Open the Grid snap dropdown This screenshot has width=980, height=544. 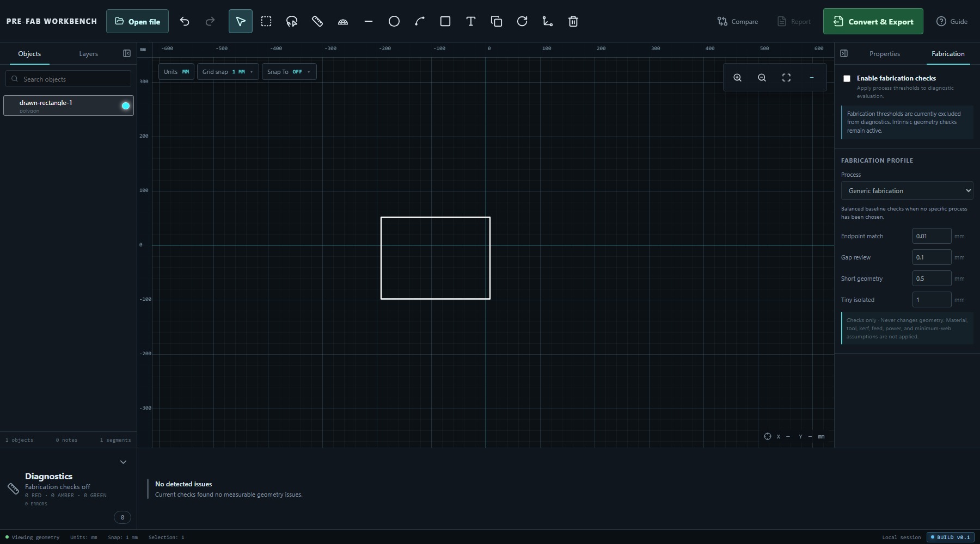(228, 72)
